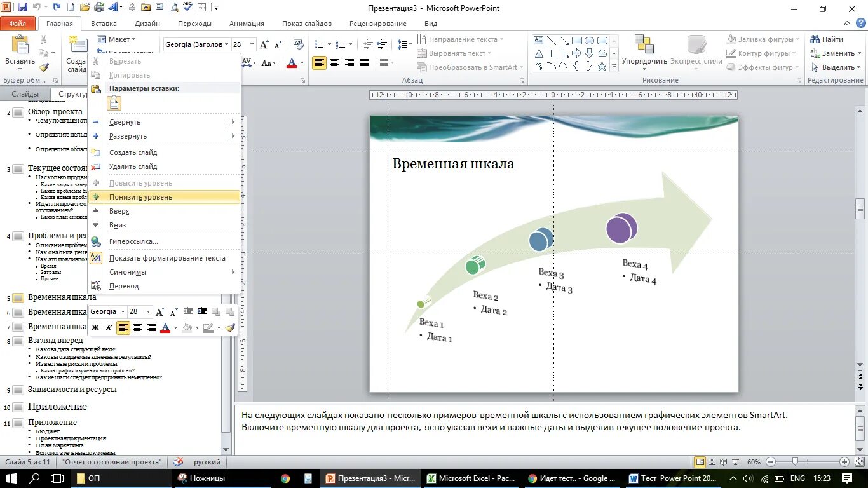Click Fit slide to window icon
Screen dimensions: 868x488
point(859,462)
